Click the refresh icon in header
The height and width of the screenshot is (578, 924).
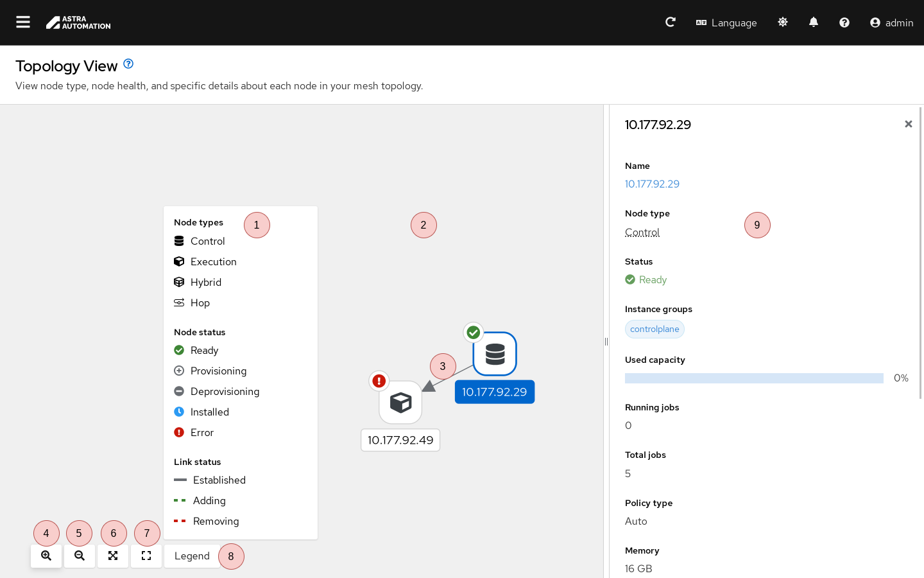coord(671,22)
